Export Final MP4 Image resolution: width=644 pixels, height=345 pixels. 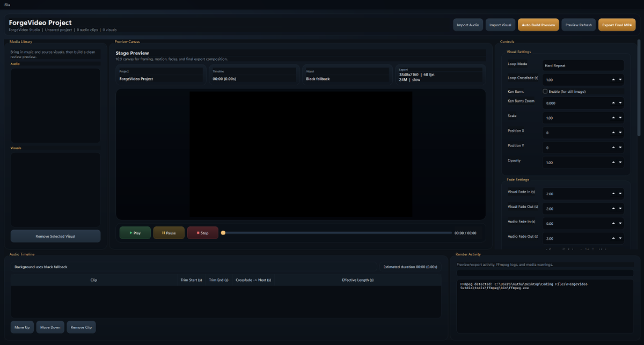(617, 25)
